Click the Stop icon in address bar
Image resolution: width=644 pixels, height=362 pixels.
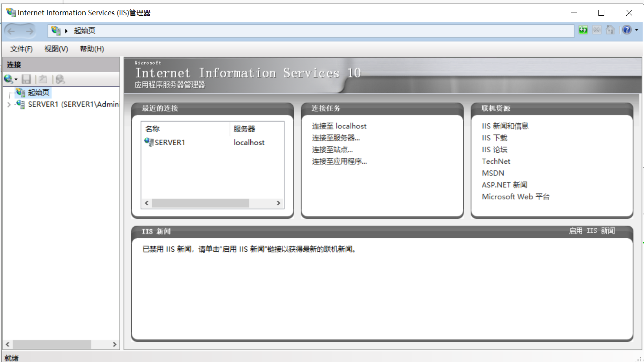tap(597, 30)
